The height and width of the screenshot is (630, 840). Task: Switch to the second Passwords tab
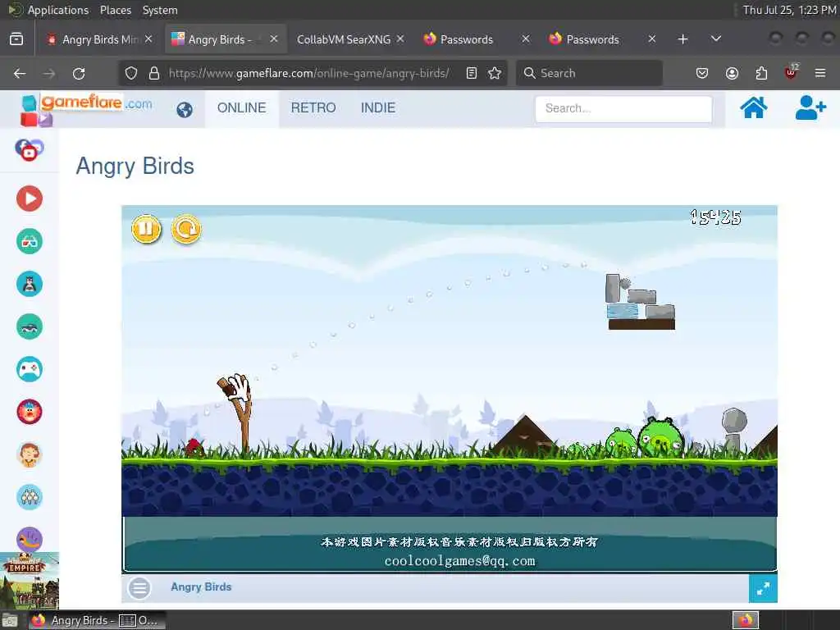click(592, 39)
